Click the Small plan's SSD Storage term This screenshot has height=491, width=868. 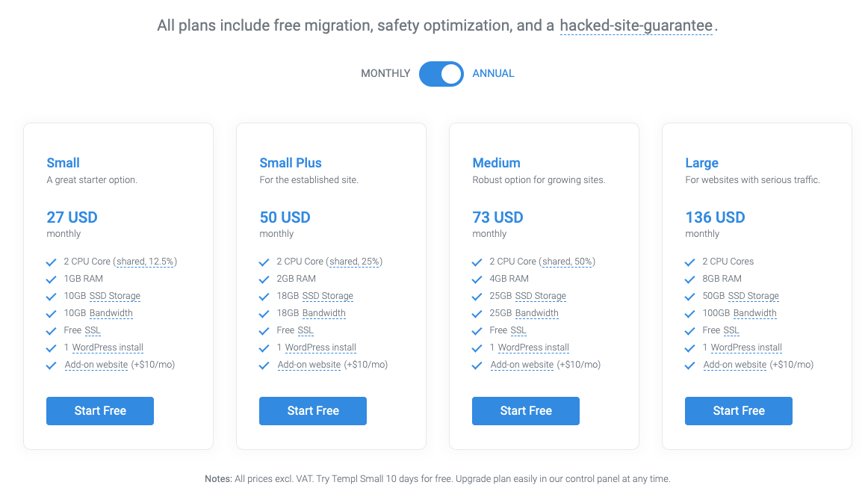115,296
